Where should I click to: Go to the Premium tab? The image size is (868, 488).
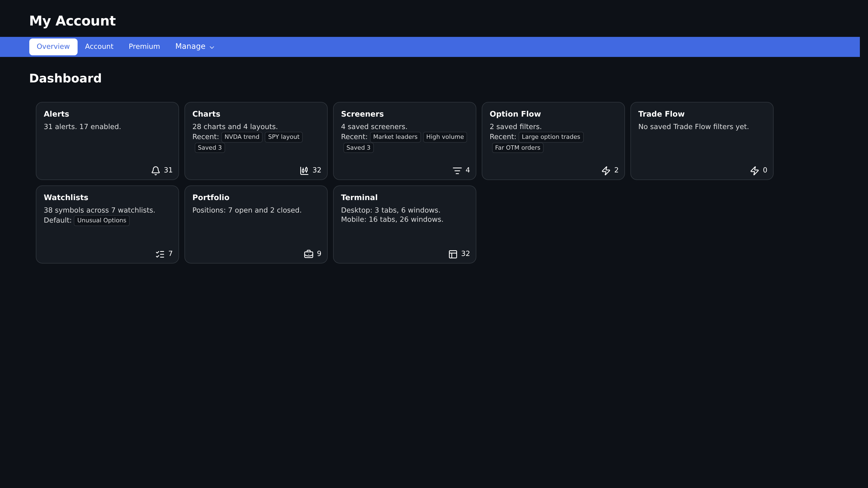click(x=144, y=46)
